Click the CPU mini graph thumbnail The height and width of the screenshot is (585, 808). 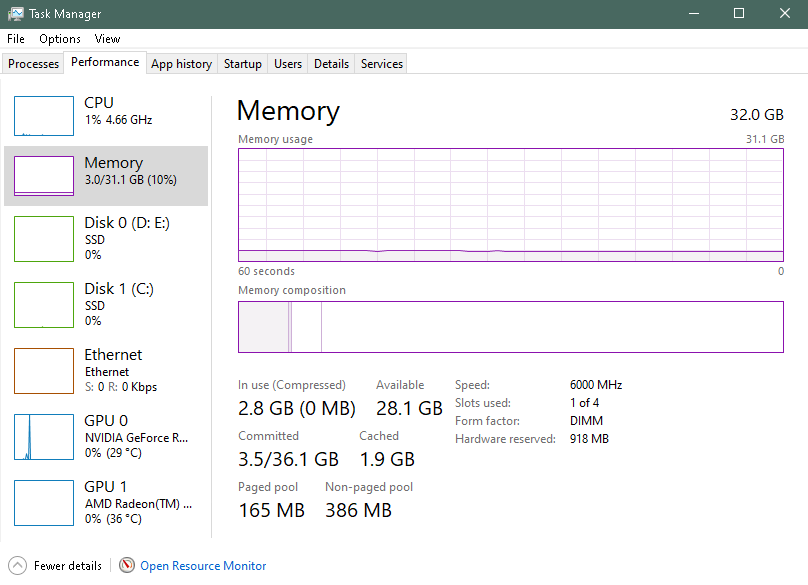44,116
